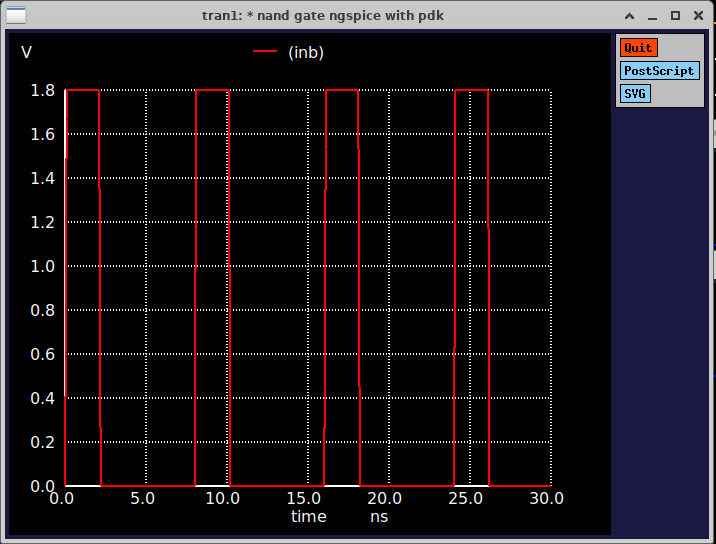Click the 5.0 tick on the time axis

(x=145, y=498)
